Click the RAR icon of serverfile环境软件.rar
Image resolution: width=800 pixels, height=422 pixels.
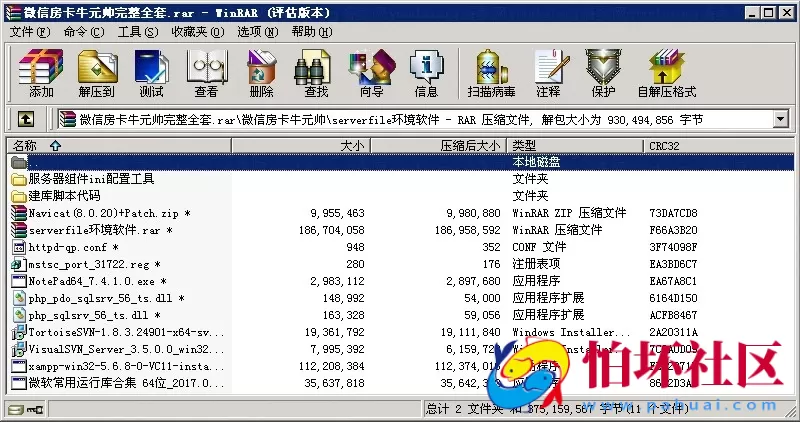(19, 230)
